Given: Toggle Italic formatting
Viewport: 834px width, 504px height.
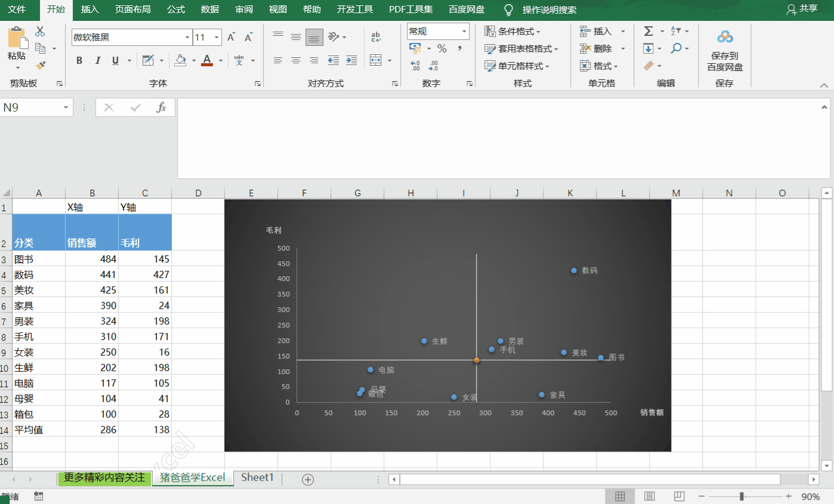Looking at the screenshot, I should (x=98, y=60).
